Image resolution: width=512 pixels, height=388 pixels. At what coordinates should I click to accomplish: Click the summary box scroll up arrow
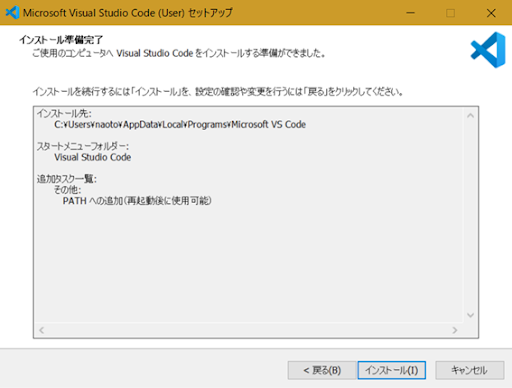point(470,116)
